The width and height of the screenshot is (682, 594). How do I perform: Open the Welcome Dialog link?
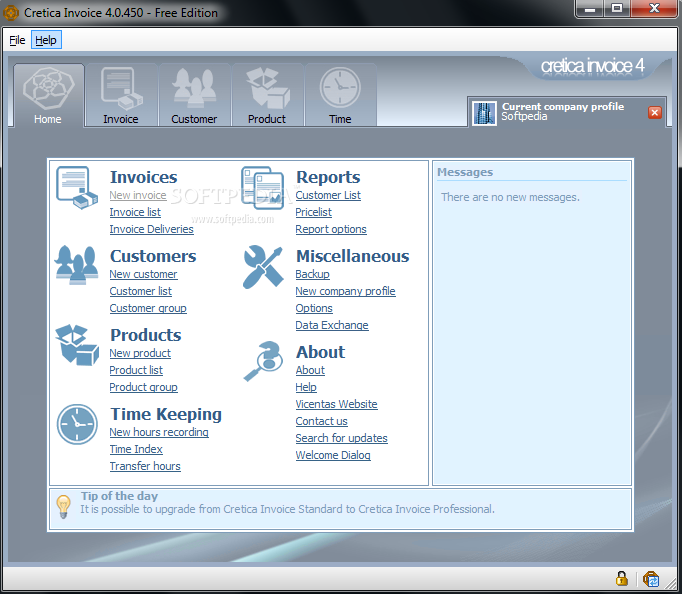(333, 455)
